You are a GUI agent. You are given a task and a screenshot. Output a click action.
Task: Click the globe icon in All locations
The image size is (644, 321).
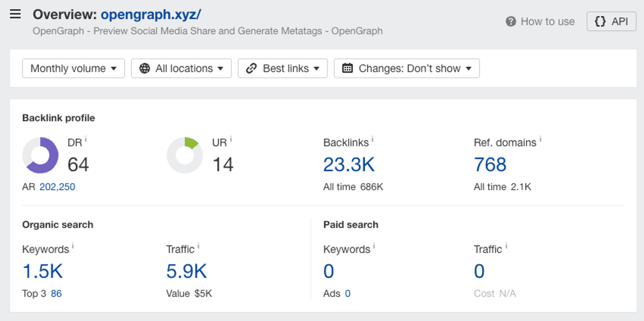pyautogui.click(x=145, y=68)
